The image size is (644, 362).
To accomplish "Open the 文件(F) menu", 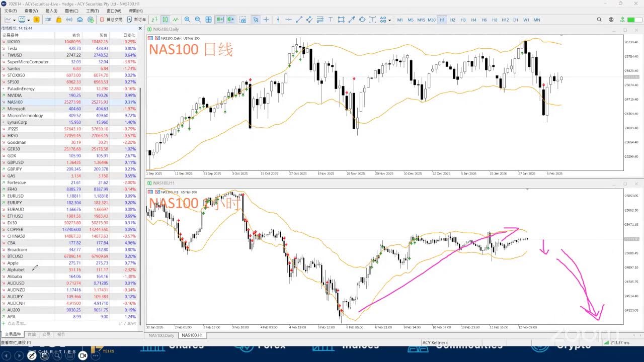I will (x=10, y=11).
